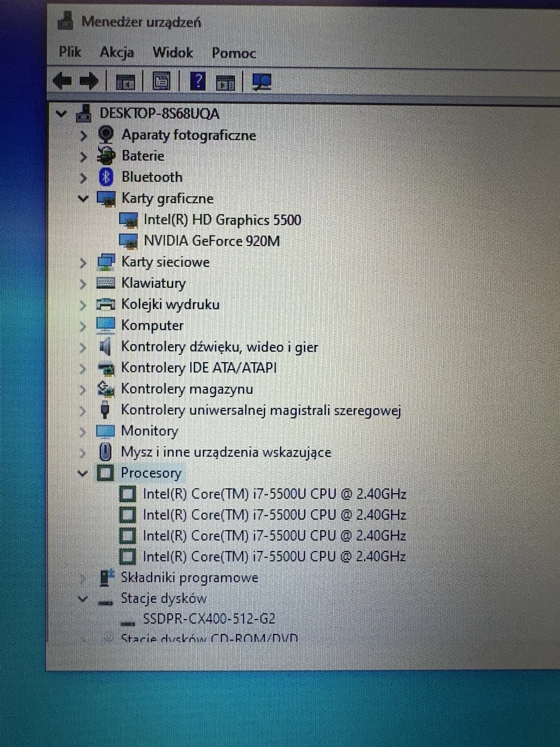Collapse the Procesory category
Image resolution: width=560 pixels, height=747 pixels.
(83, 473)
